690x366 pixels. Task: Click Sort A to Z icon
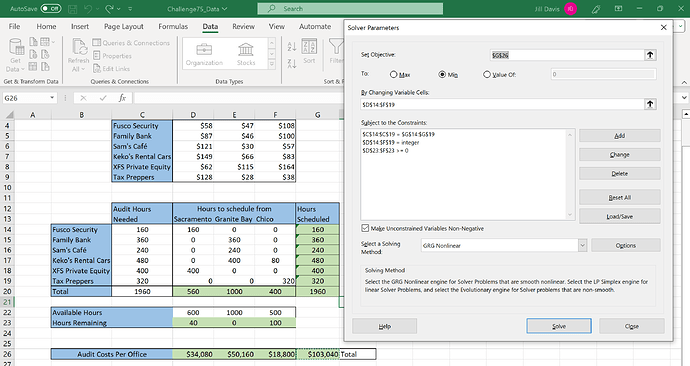(x=292, y=46)
